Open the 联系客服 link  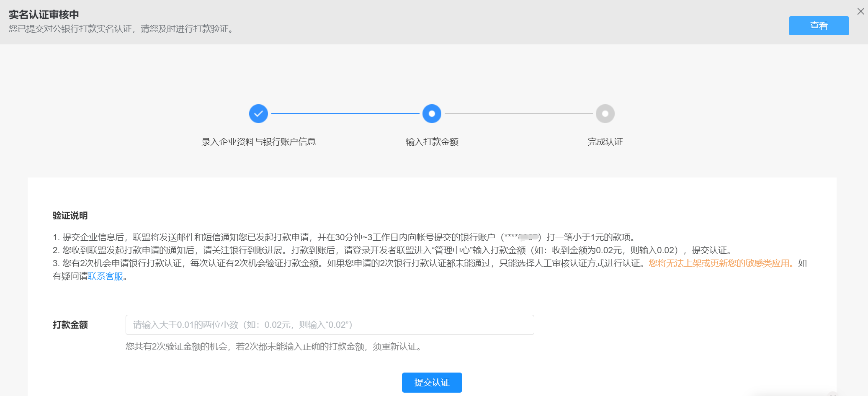tap(106, 276)
